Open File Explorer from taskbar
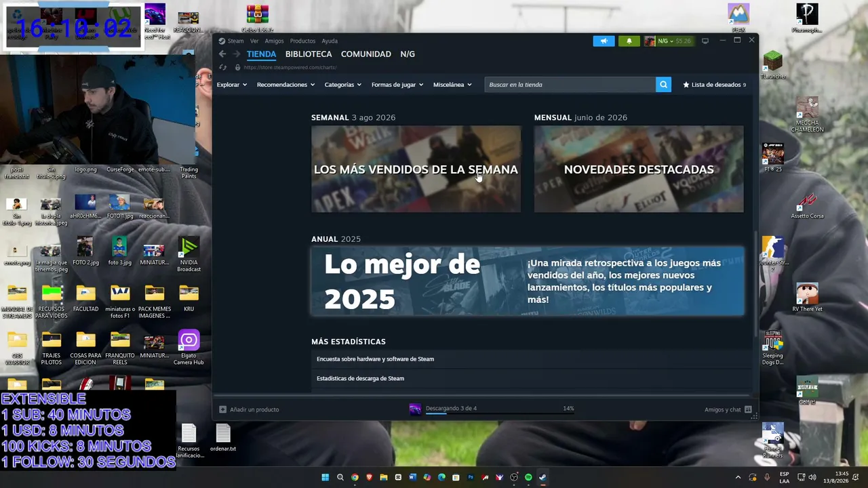The image size is (868, 488). 384,477
